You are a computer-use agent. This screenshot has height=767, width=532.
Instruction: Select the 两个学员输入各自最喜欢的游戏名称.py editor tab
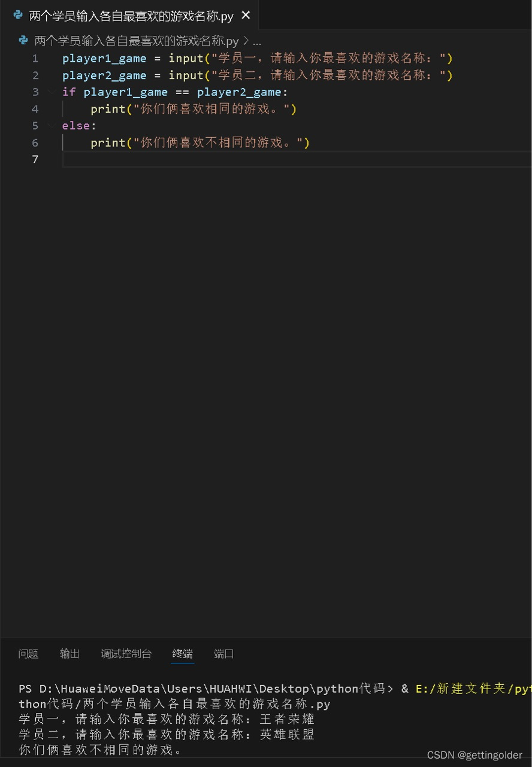point(129,16)
